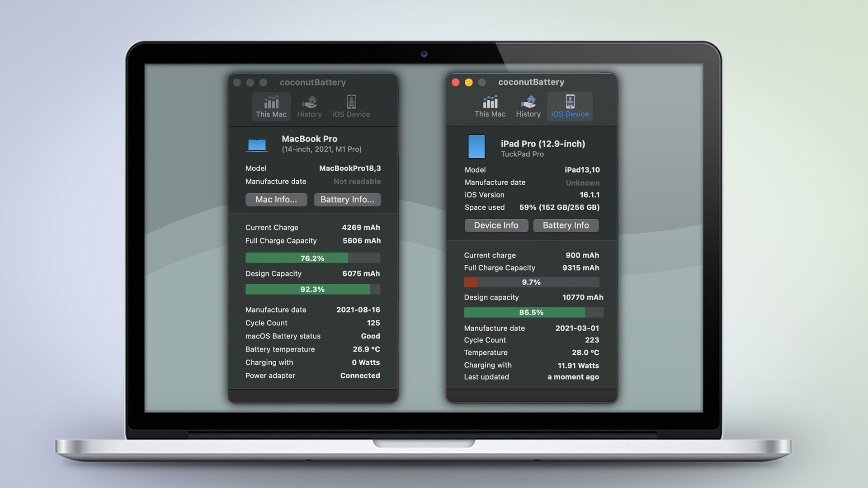The height and width of the screenshot is (488, 868).
Task: Click the MacBook Pro device icon
Action: click(x=257, y=145)
